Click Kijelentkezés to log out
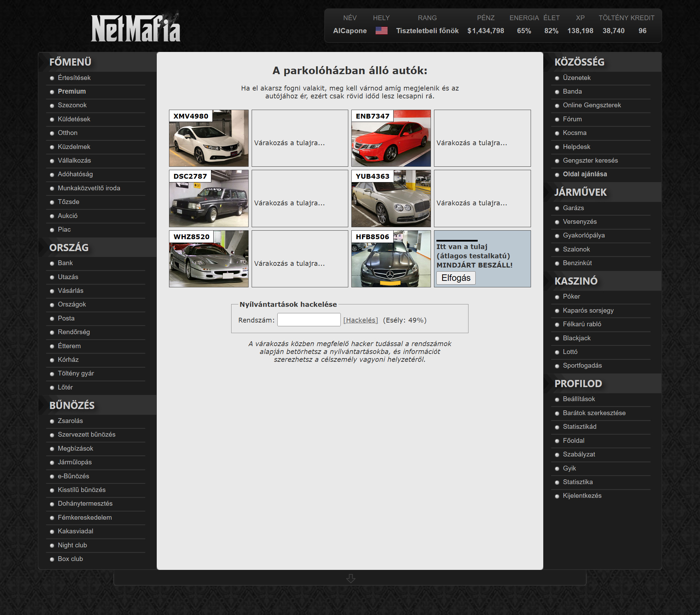Screen dimensions: 700x615 [x=582, y=495]
